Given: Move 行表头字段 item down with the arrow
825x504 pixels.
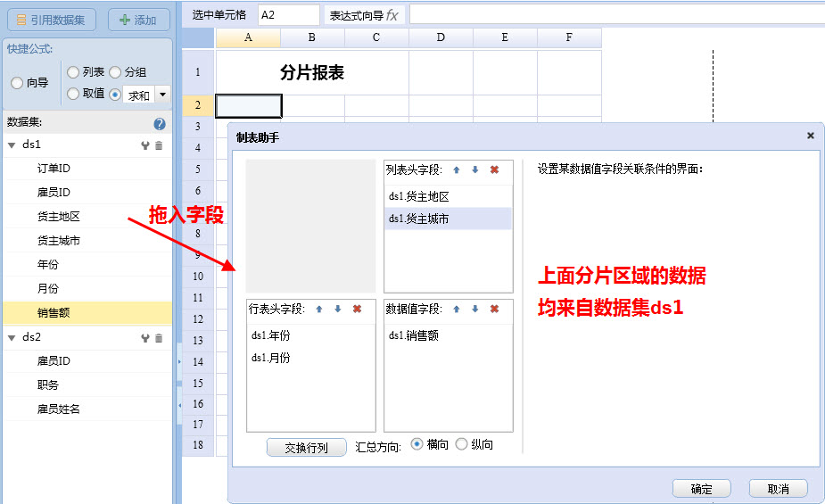Looking at the screenshot, I should (x=337, y=309).
